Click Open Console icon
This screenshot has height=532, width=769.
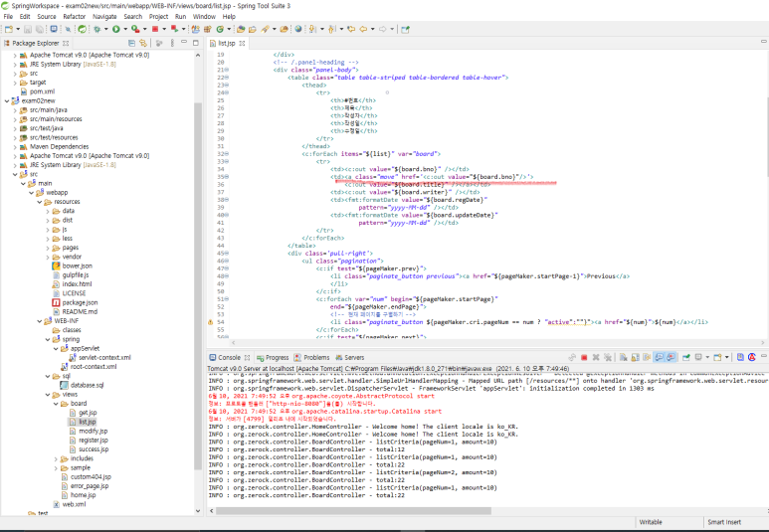pos(717,357)
